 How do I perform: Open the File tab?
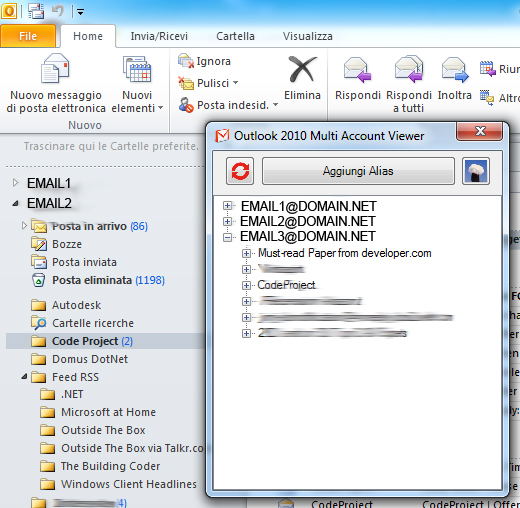click(28, 36)
